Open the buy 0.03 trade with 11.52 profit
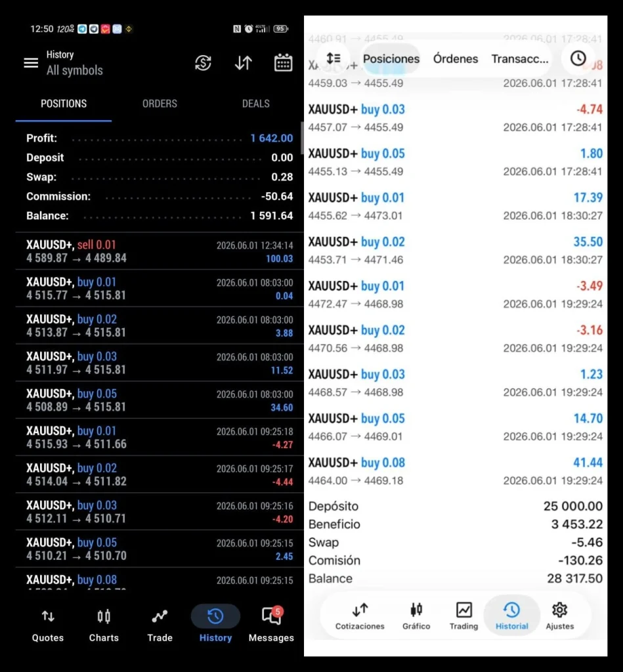 (160, 363)
